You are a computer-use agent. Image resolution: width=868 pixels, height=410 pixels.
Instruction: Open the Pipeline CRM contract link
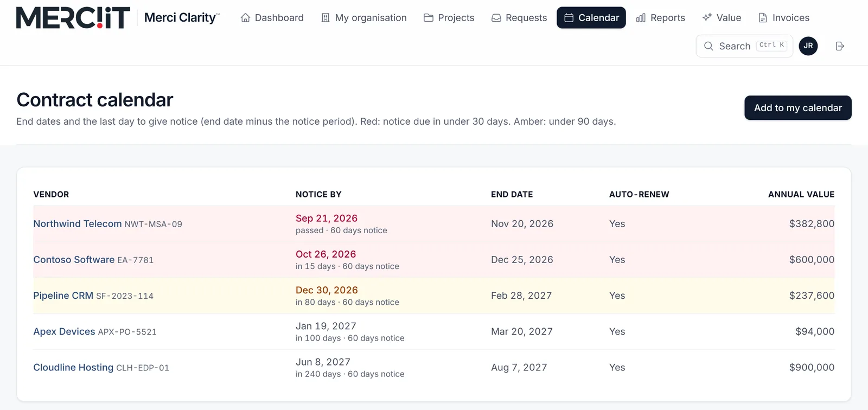click(x=63, y=296)
